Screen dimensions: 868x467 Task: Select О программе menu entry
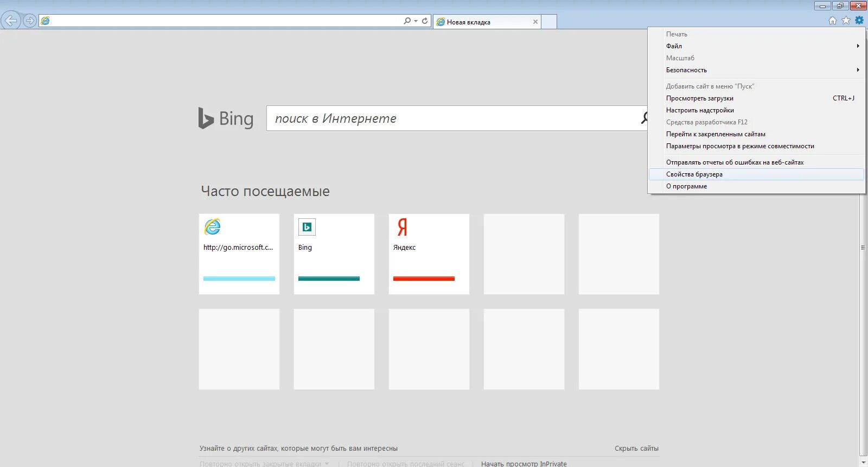pyautogui.click(x=756, y=186)
